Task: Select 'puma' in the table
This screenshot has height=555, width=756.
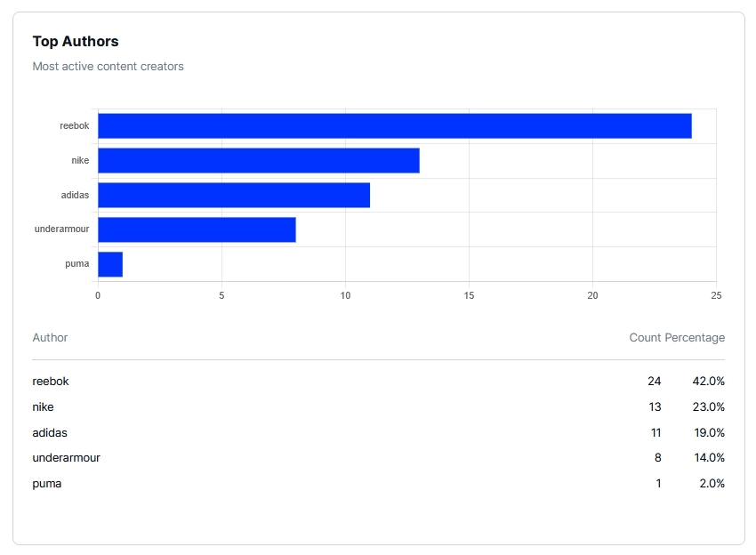Action: tap(47, 484)
